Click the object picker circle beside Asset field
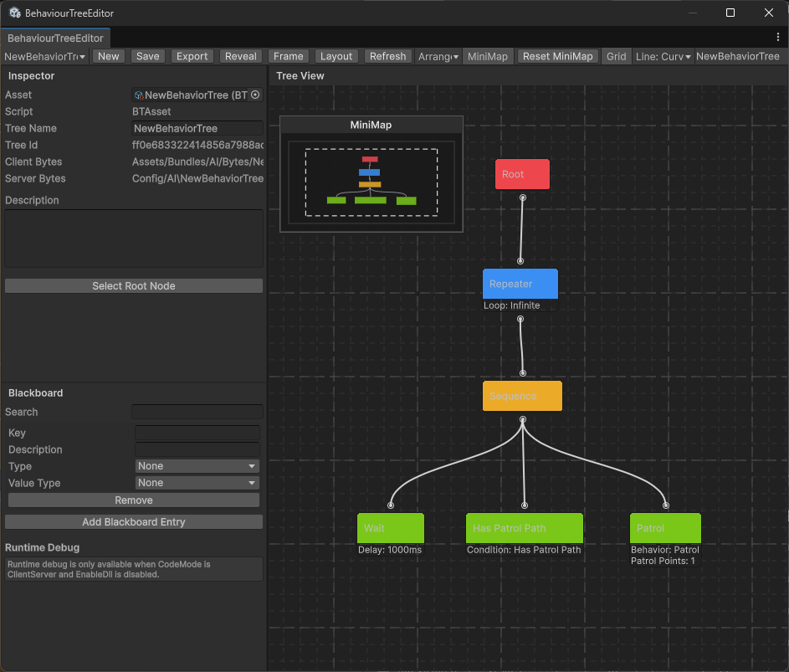This screenshot has height=672, width=789. tap(255, 95)
